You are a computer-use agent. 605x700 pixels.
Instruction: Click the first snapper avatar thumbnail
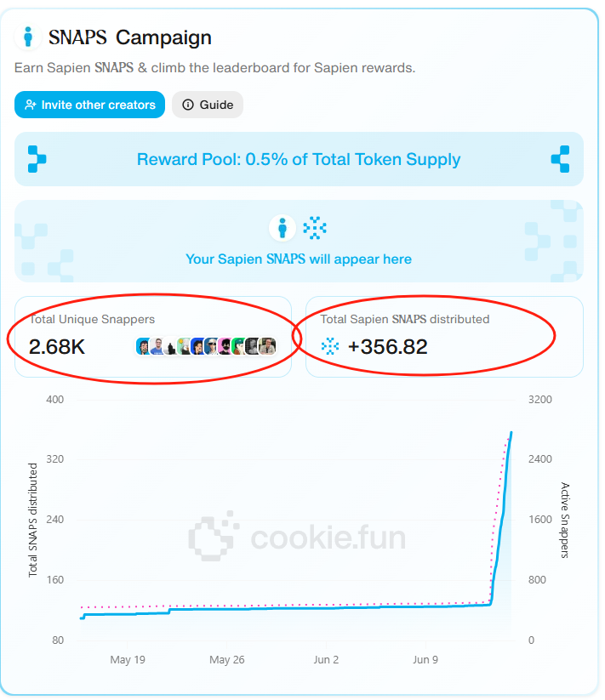tap(143, 346)
